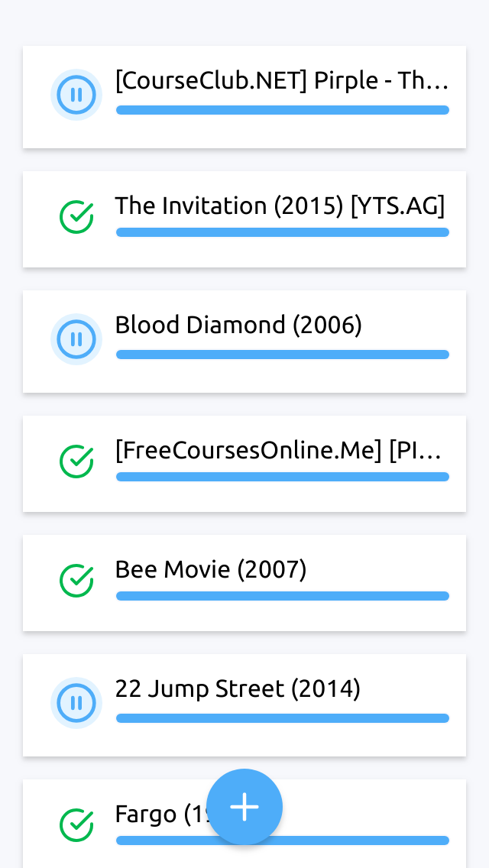Viewport: 489px width, 868px height.
Task: Open the CourseClub.NET Pirple torrent title
Action: (x=281, y=81)
